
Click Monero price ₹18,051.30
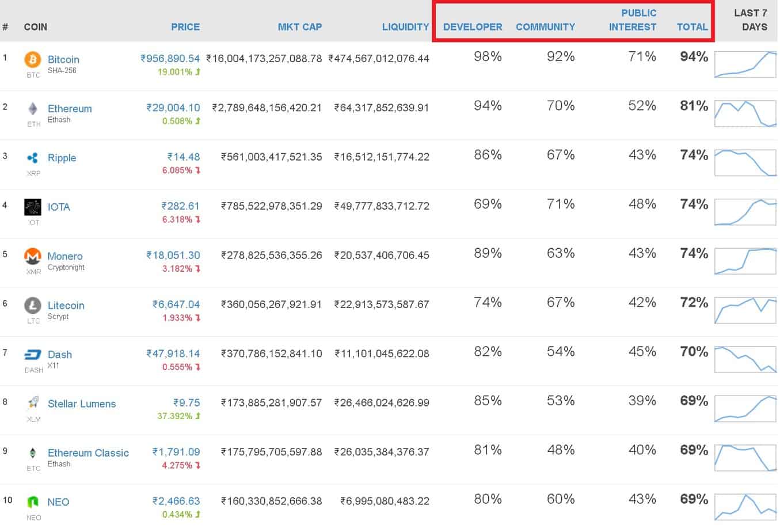pos(173,256)
